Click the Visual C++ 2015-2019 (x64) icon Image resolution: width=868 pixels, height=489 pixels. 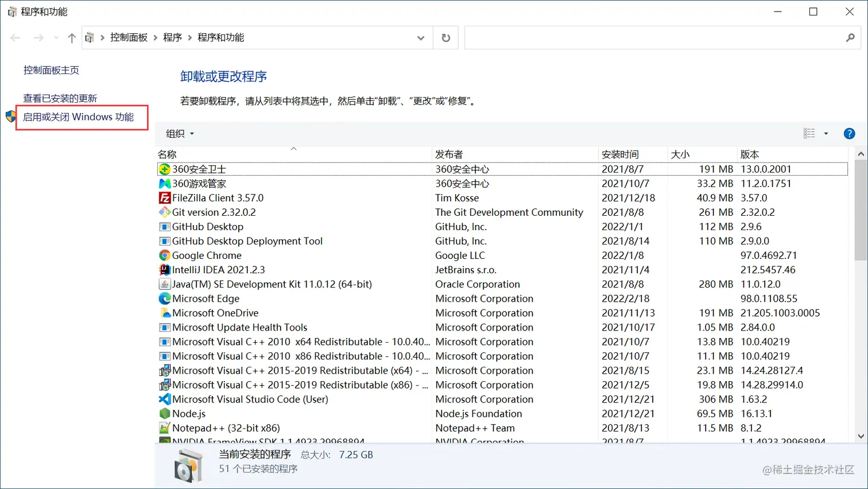pos(165,370)
